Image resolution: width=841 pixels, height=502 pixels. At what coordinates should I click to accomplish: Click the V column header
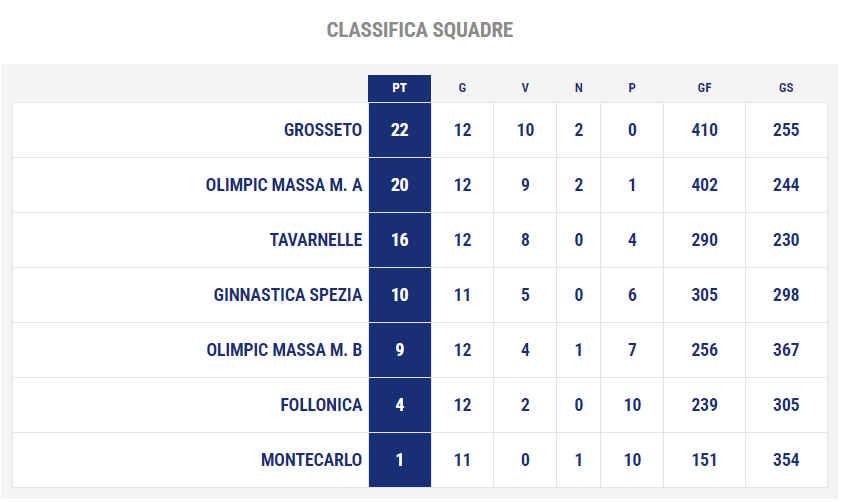(x=525, y=88)
